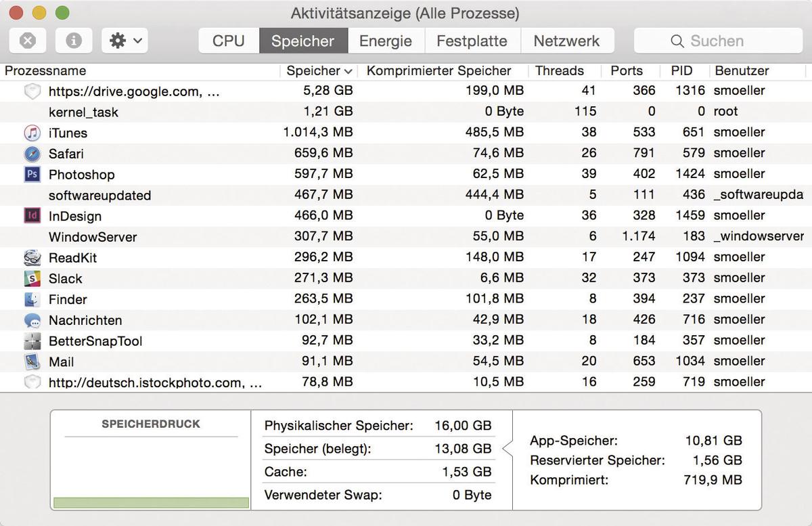Screen dimensions: 812x526
Task: Click the Slack app icon
Action: point(32,278)
